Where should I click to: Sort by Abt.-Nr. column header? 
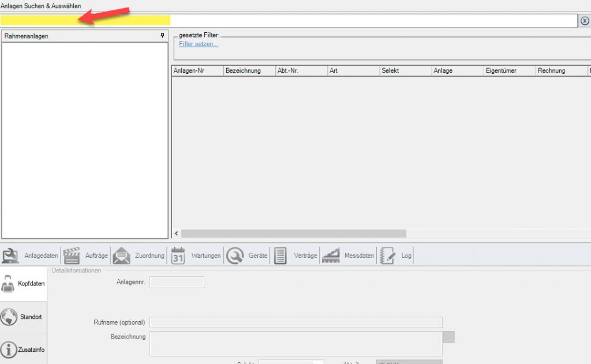301,70
